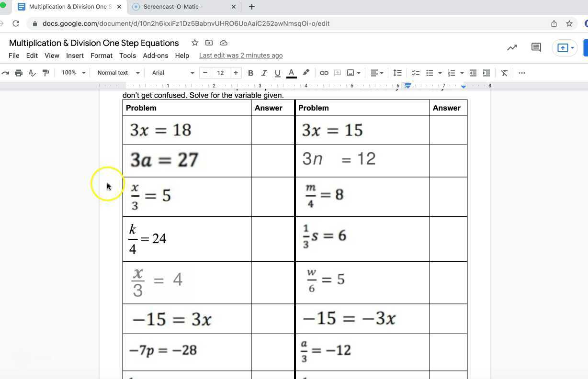This screenshot has width=588, height=379.
Task: Click the answer cell beside 3x = 15
Action: pyautogui.click(x=448, y=130)
